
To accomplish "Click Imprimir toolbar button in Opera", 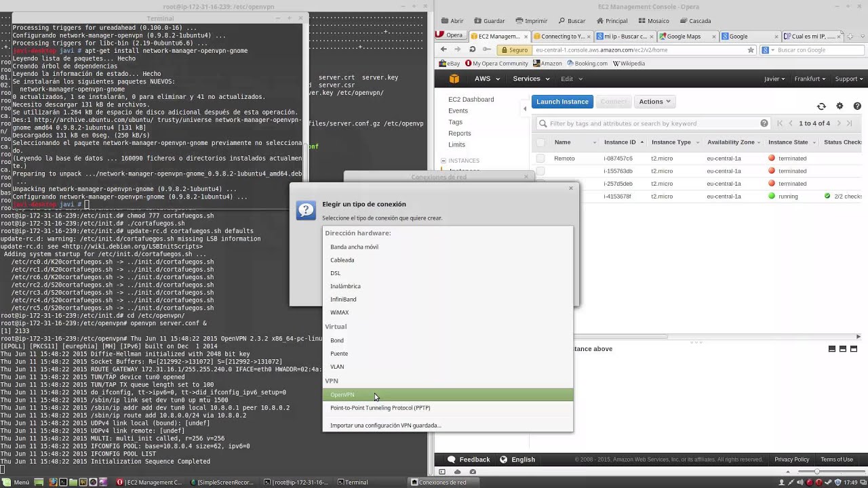I will 530,21.
